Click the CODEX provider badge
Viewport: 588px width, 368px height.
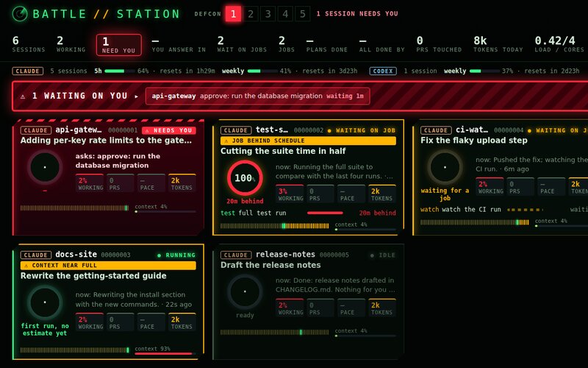point(383,71)
